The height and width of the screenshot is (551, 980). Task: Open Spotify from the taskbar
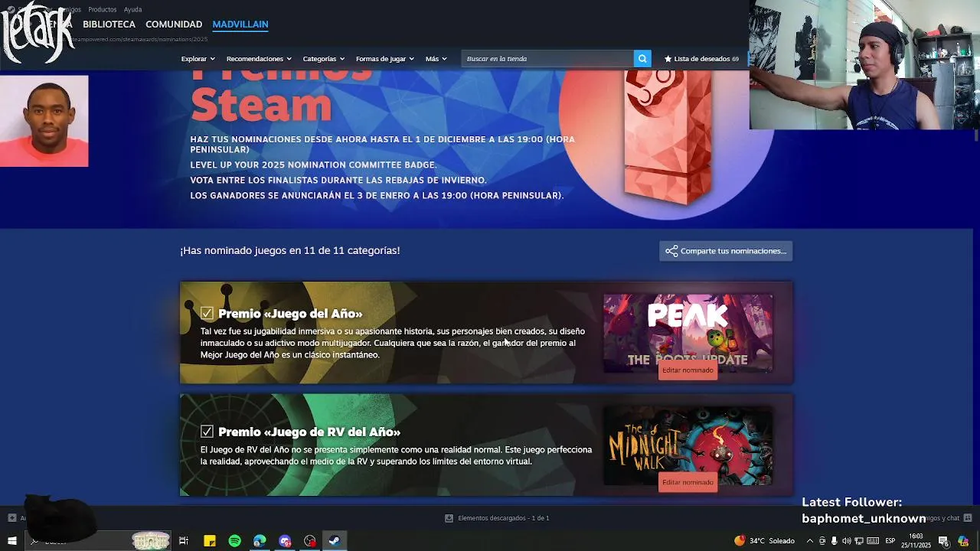point(235,541)
